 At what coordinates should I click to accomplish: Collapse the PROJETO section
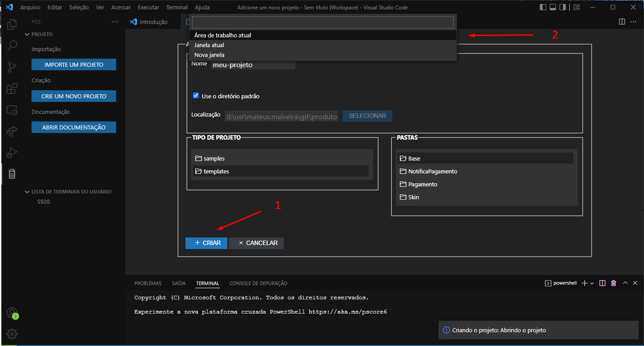(x=27, y=34)
